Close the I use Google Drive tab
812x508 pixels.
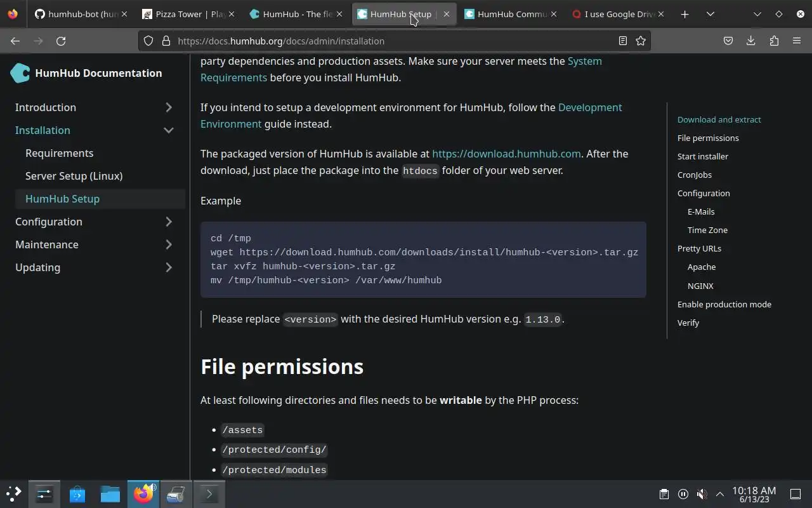[x=661, y=14]
